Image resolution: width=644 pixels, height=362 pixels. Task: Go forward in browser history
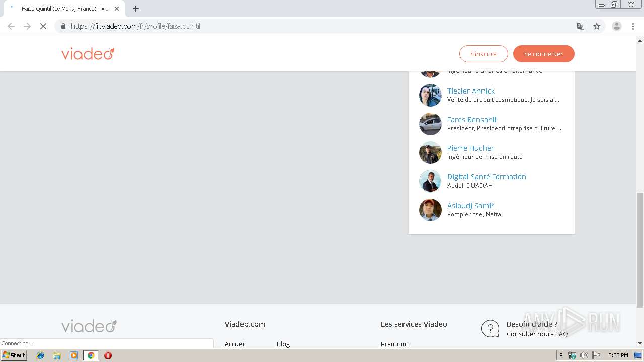click(x=27, y=26)
